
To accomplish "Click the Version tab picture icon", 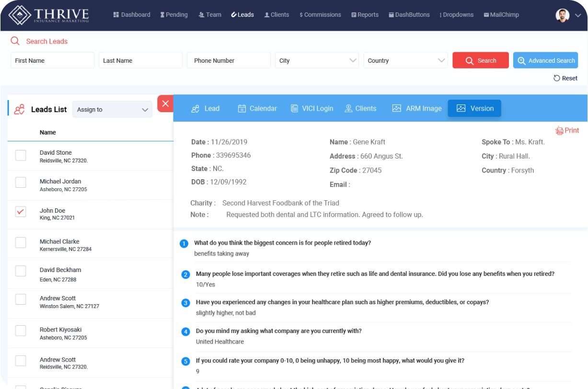I will coord(461,108).
